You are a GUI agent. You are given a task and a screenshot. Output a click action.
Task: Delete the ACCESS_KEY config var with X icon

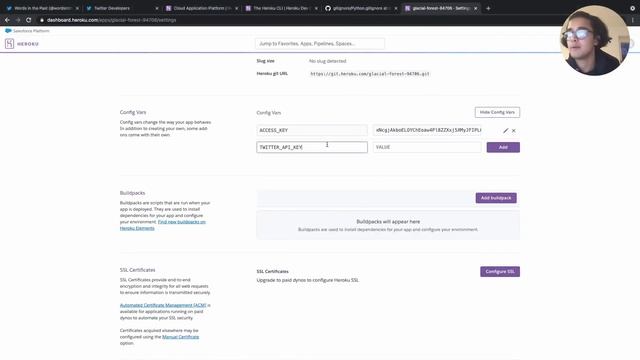(513, 131)
